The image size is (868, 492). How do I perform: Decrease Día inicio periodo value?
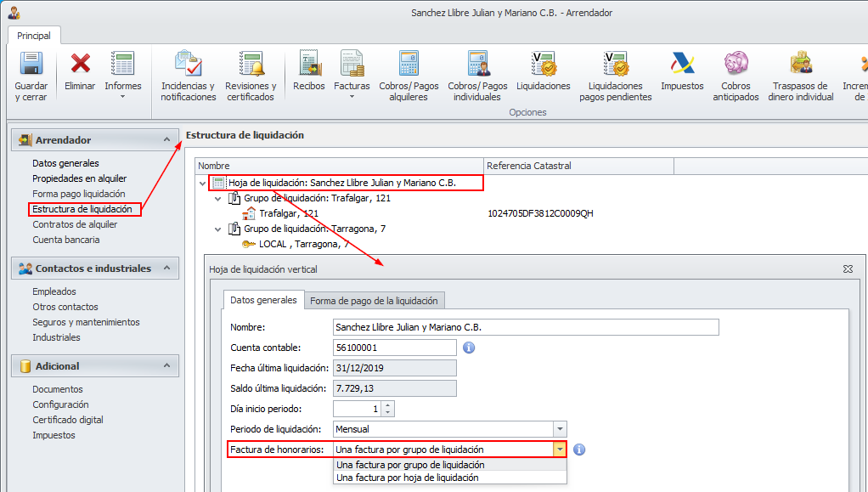point(388,413)
